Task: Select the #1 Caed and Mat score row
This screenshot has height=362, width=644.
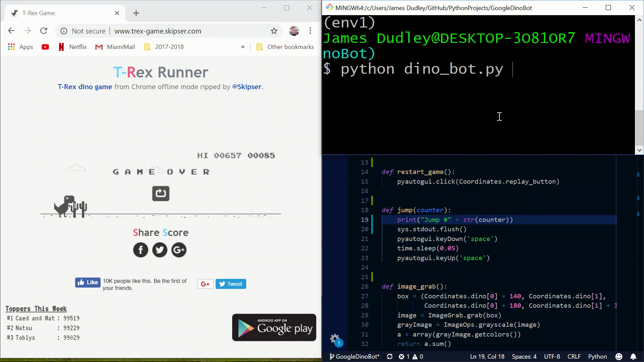Action: click(x=43, y=318)
